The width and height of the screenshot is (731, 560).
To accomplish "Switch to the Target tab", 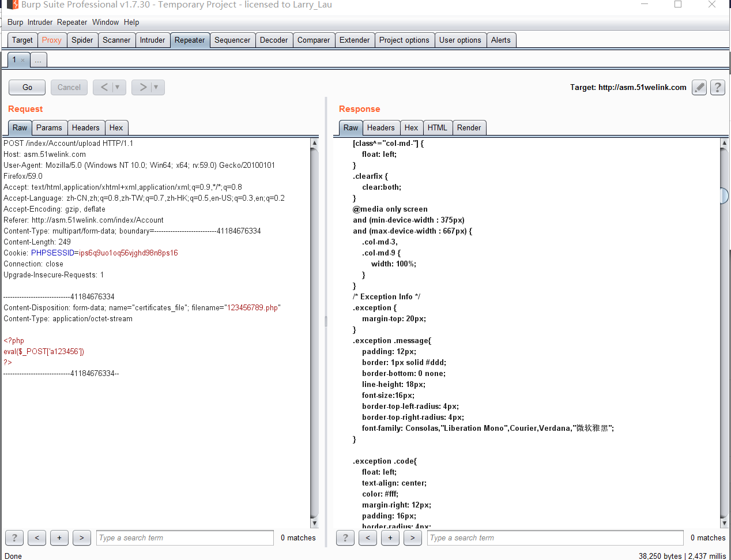I will [x=22, y=40].
